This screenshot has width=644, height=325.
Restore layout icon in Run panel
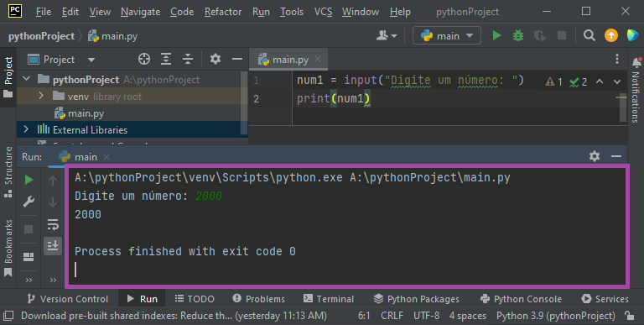coord(29,257)
